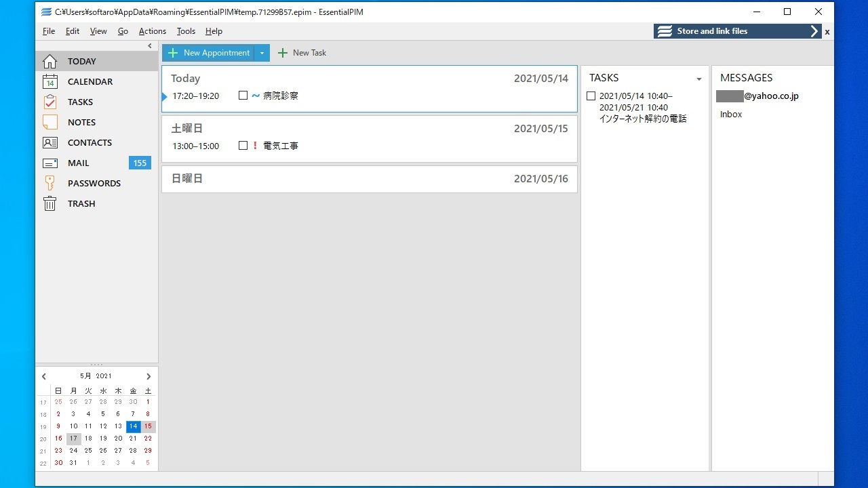The width and height of the screenshot is (868, 488).
Task: Select day 22 in the mini calendar
Action: point(148,439)
